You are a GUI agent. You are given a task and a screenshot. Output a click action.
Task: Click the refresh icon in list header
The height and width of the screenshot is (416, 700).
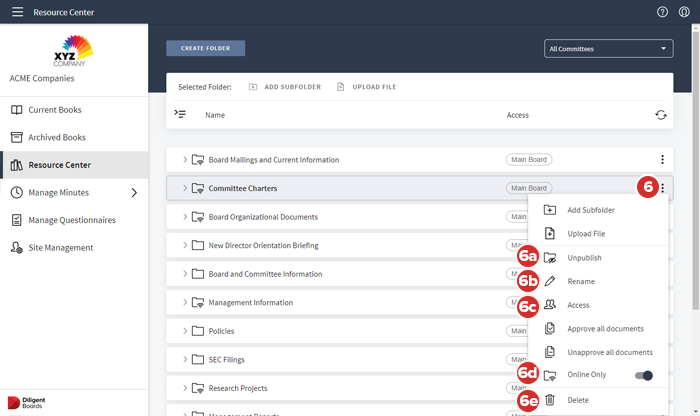(x=661, y=115)
